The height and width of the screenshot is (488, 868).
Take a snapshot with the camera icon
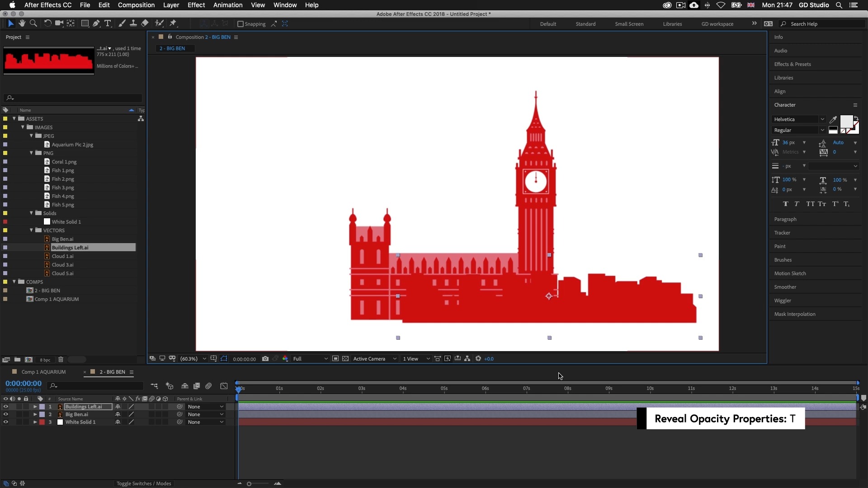tap(265, 359)
